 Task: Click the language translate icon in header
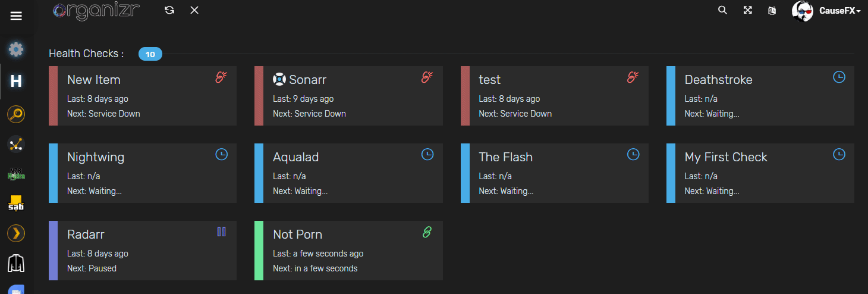tap(772, 10)
